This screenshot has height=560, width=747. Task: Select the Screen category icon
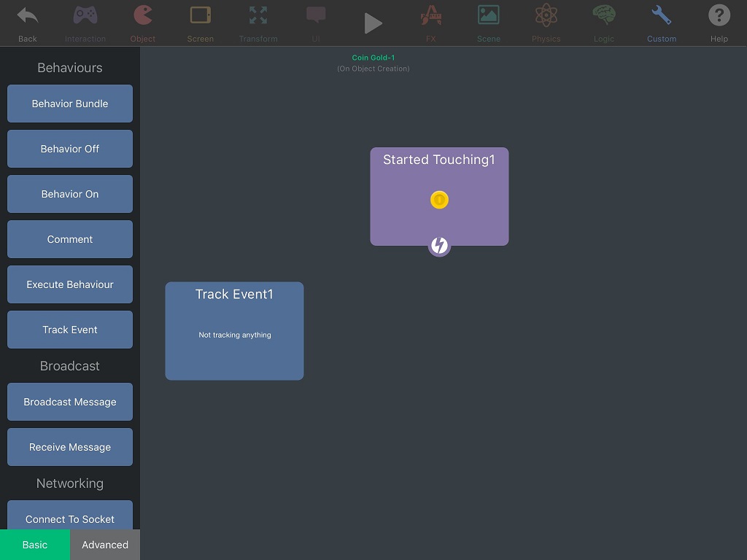pos(201,22)
